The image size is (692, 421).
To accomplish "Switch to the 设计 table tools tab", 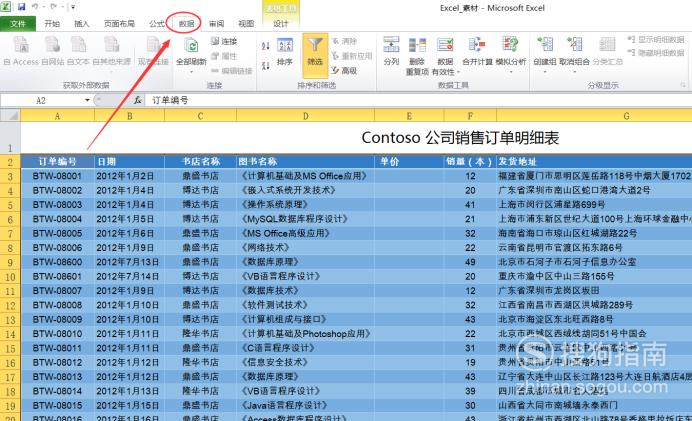I will (x=280, y=23).
